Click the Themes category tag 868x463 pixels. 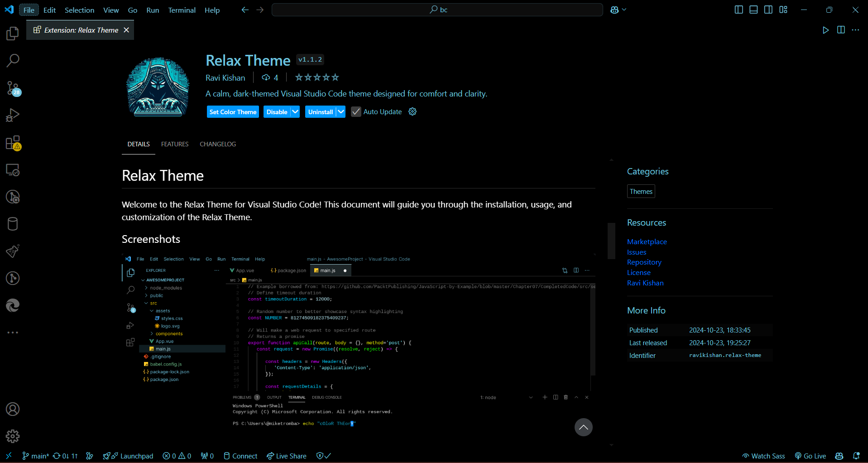click(x=641, y=191)
